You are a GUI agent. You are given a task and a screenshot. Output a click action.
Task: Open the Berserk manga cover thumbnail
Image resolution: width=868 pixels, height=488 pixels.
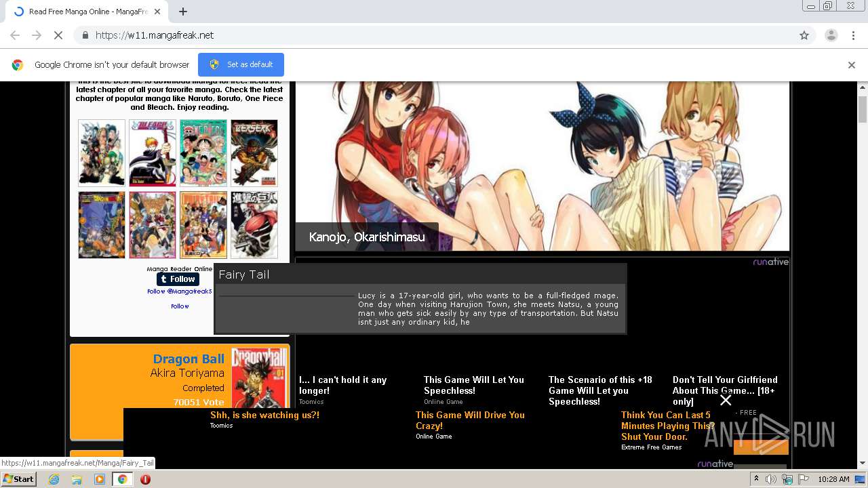[254, 153]
